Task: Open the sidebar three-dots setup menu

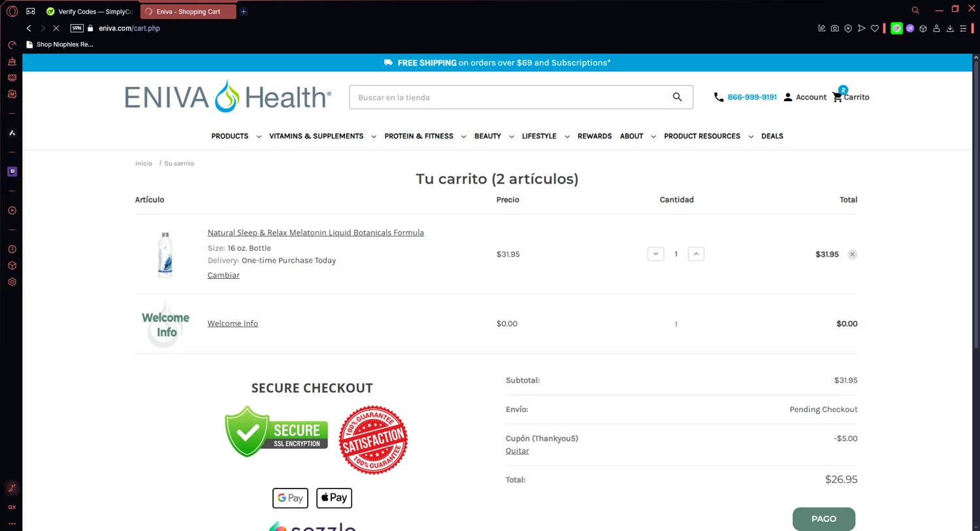Action: click(12, 523)
